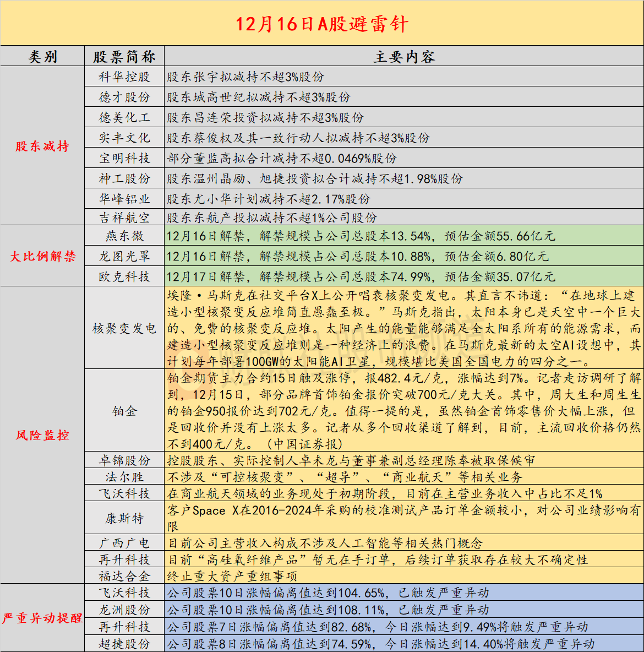The height and width of the screenshot is (652, 644).
Task: Select stock name 宝明科技
Action: pyautogui.click(x=124, y=158)
